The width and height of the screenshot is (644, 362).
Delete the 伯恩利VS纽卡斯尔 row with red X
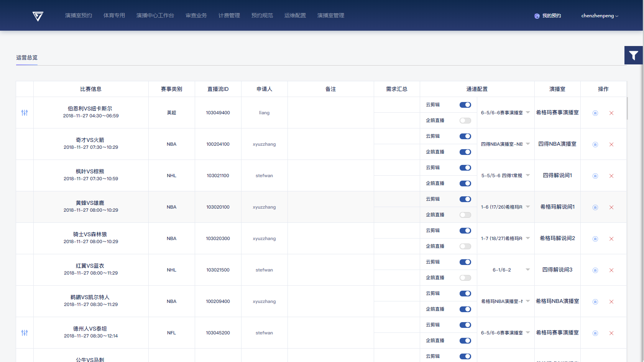[611, 113]
